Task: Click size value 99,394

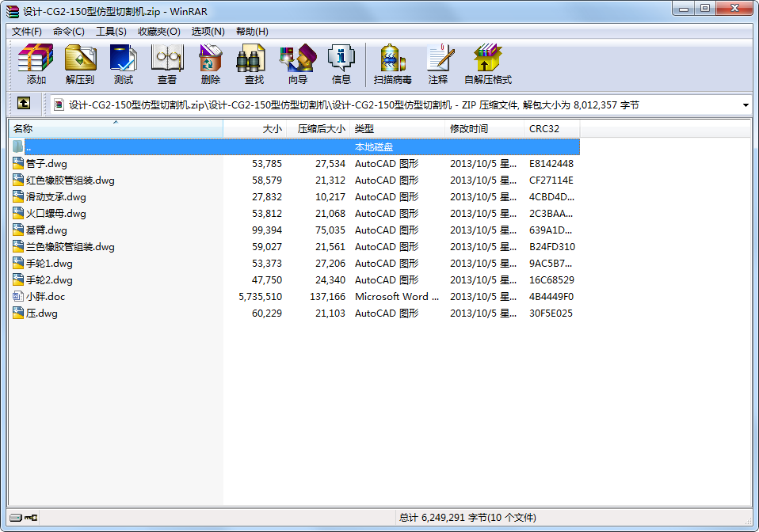Action: [267, 230]
